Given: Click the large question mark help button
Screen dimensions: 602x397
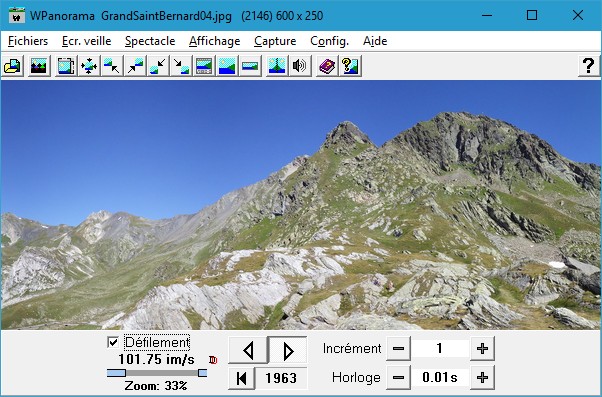Looking at the screenshot, I should (589, 66).
